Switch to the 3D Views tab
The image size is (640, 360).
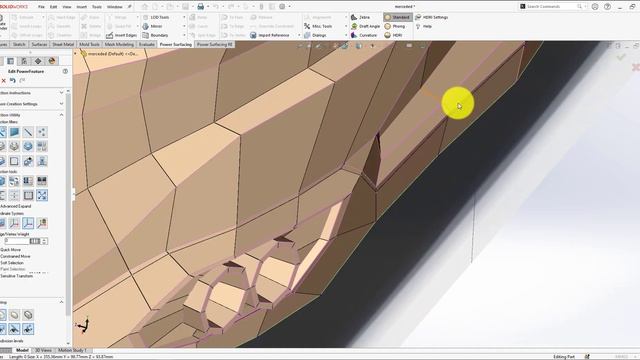point(43,350)
